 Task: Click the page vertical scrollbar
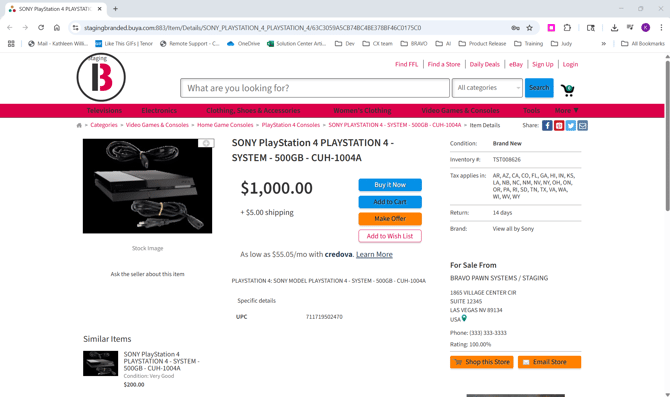click(667, 136)
